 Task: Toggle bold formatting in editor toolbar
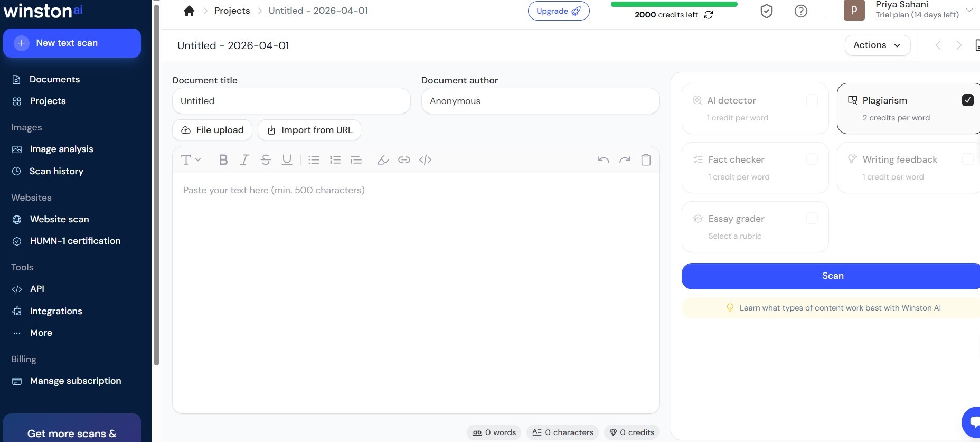(223, 160)
